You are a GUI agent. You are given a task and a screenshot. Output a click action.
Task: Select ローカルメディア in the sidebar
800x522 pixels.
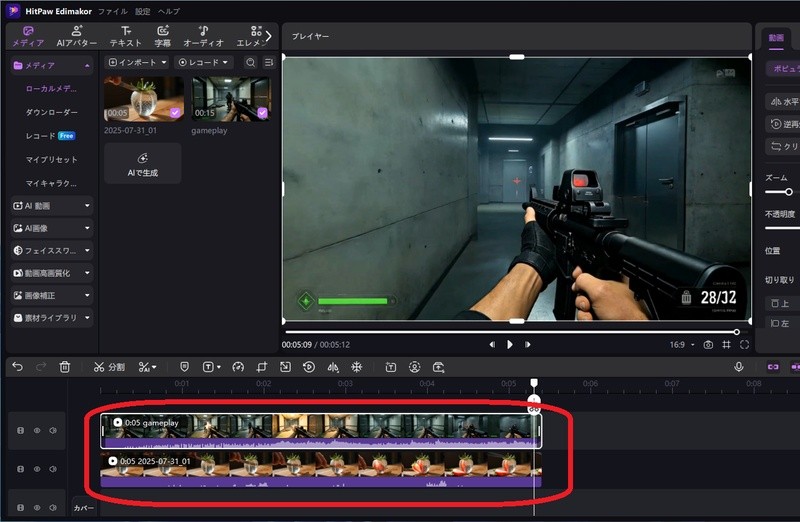click(51, 89)
